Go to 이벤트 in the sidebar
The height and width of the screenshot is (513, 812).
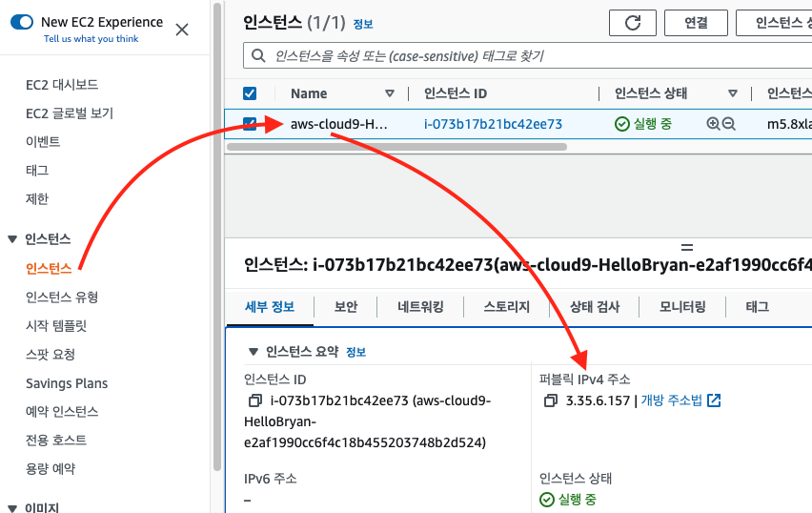pos(43,141)
